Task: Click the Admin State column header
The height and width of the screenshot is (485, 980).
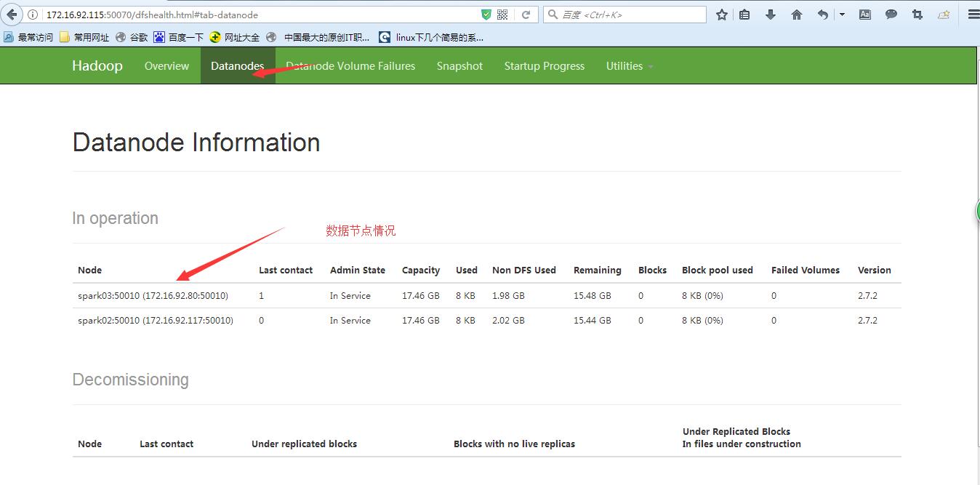Action: (x=358, y=270)
